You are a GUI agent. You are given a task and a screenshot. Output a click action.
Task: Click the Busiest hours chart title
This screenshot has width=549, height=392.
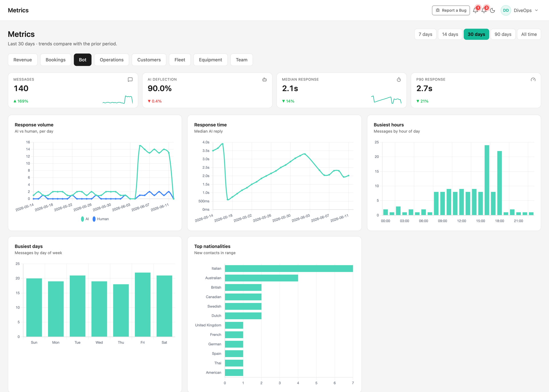click(389, 125)
